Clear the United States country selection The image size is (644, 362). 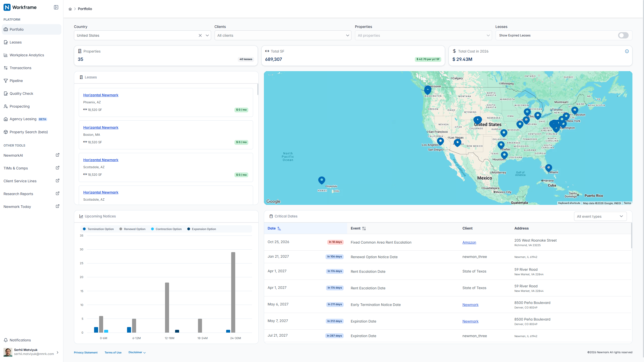point(200,35)
